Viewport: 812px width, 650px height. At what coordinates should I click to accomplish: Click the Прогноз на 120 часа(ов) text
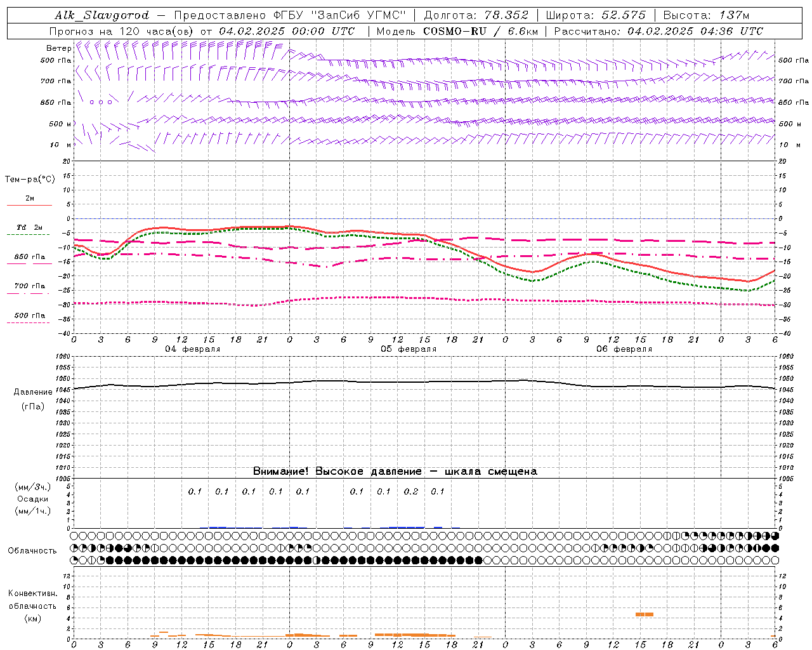pyautogui.click(x=122, y=31)
